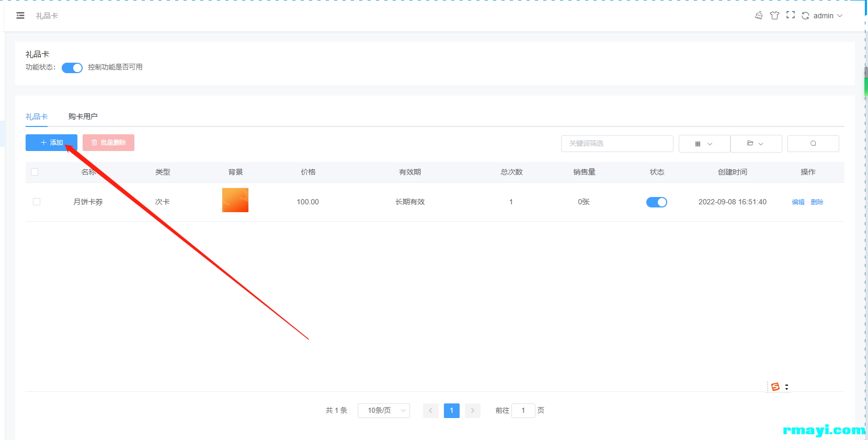
Task: Click the 长期有效 validity cell
Action: (410, 202)
